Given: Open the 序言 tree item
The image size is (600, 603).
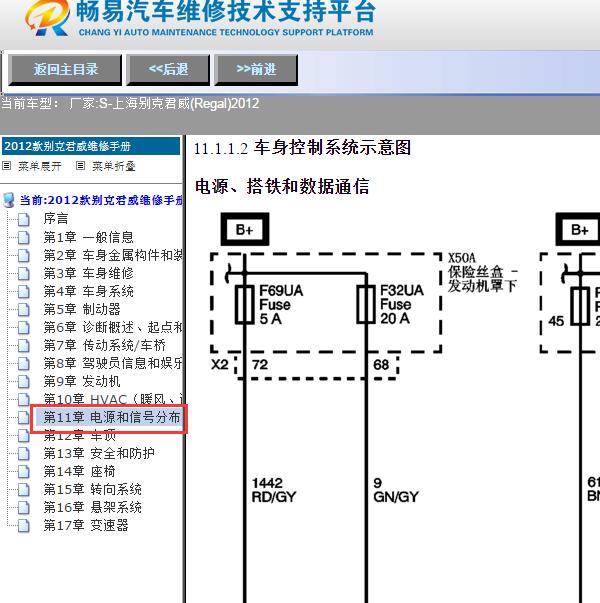Looking at the screenshot, I should point(56,218).
